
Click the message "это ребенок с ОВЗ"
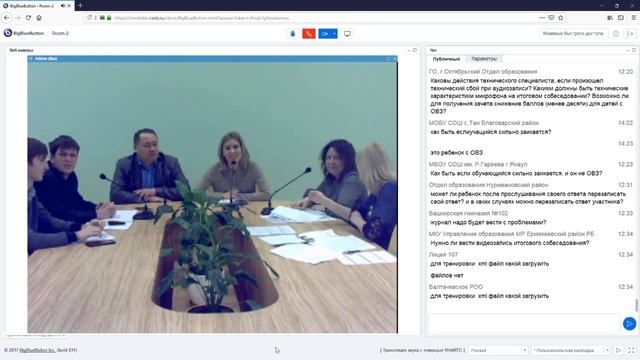click(456, 153)
